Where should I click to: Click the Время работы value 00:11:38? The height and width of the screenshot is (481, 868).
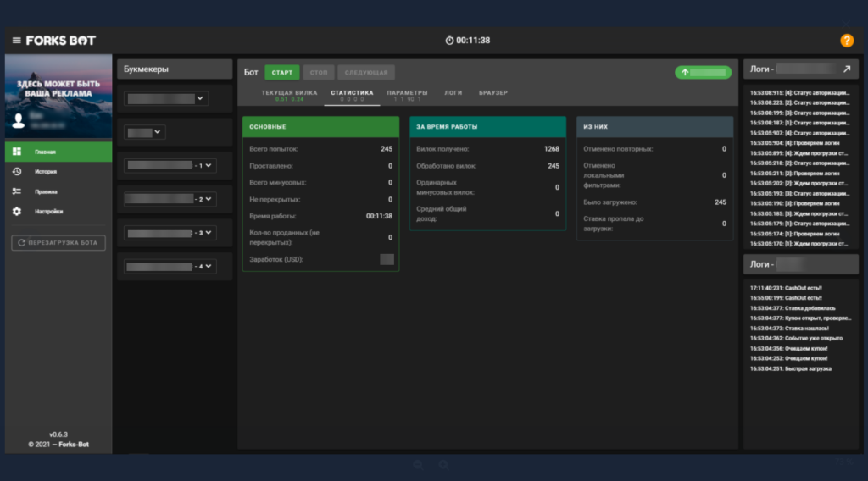[379, 216]
